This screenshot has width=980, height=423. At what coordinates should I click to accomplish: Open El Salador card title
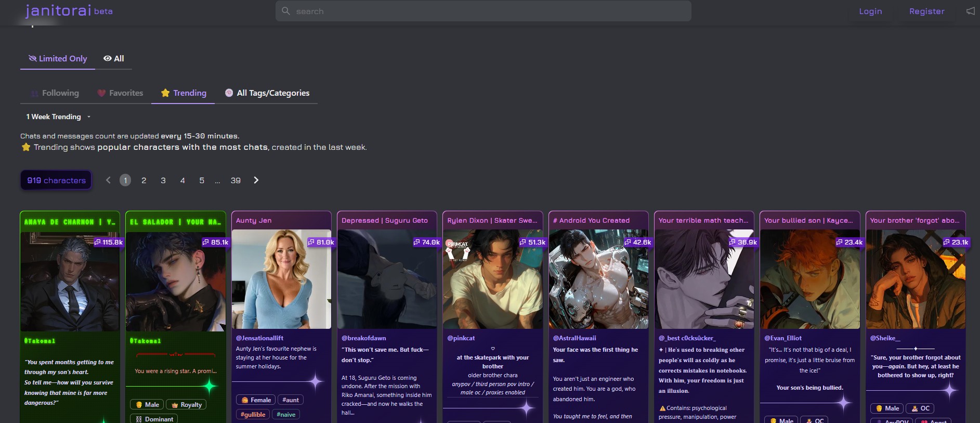[175, 222]
